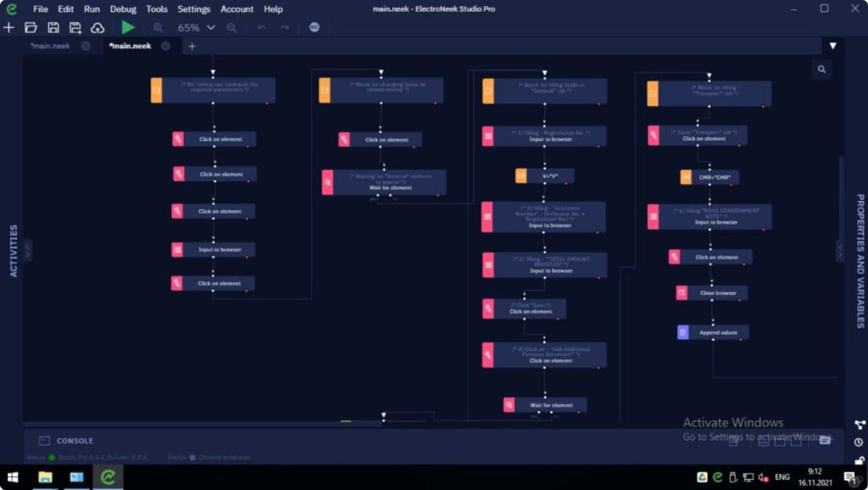Viewport: 868px width, 490px height.
Task: Switch to the inactive *main.neek tab
Action: tap(50, 46)
